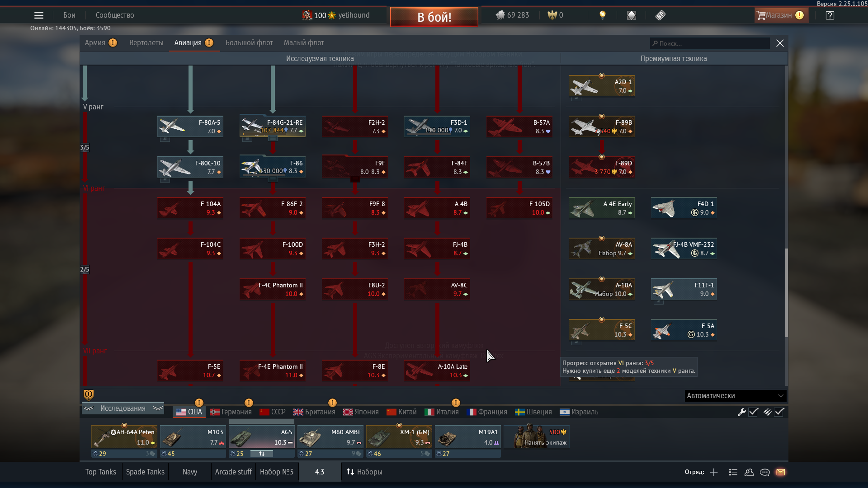The height and width of the screenshot is (488, 868).
Task: Open the Магазин shop button
Action: tap(781, 15)
